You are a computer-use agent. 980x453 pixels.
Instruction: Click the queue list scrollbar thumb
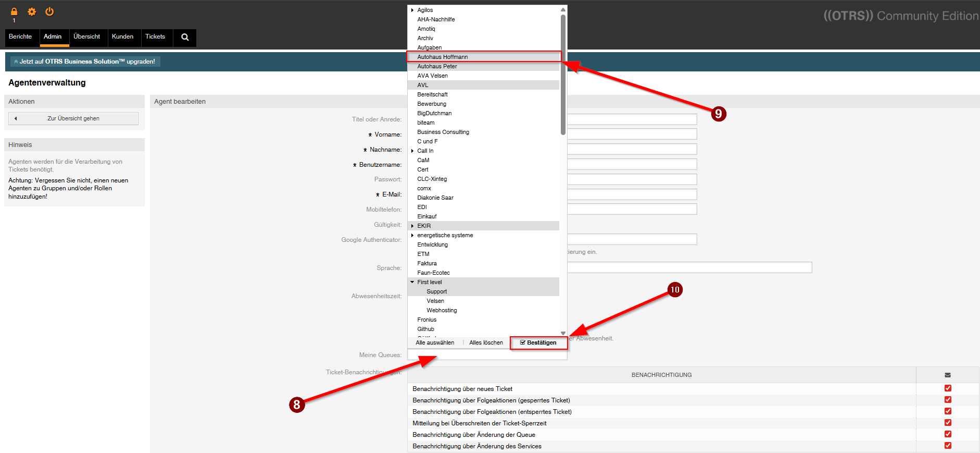pyautogui.click(x=563, y=75)
